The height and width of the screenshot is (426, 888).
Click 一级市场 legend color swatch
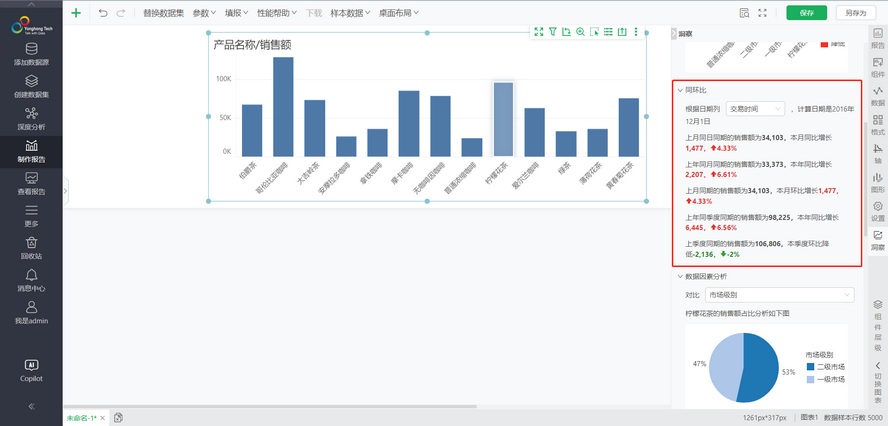(x=811, y=379)
